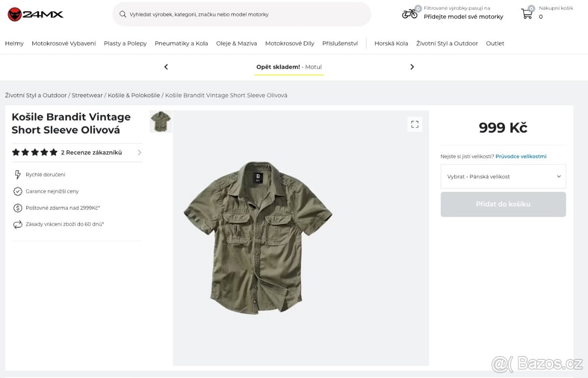
Task: Click the 999 Kč price
Action: 503,128
